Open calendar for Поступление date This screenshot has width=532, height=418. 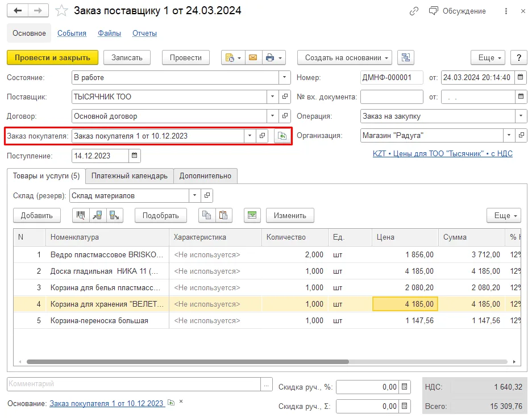(x=134, y=156)
